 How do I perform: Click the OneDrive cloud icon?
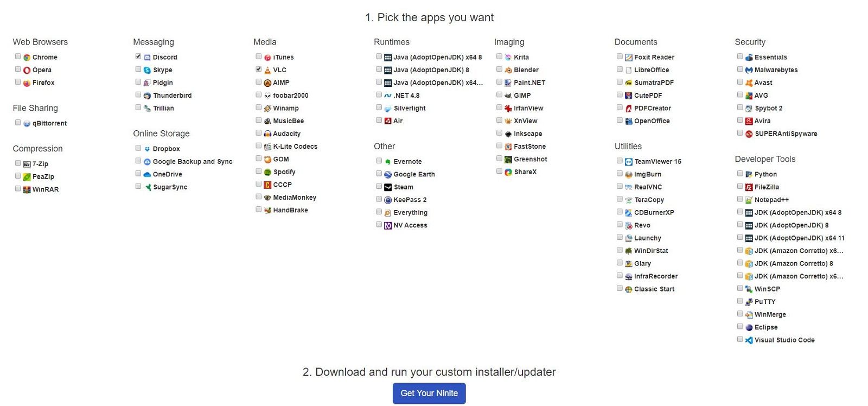(x=147, y=174)
